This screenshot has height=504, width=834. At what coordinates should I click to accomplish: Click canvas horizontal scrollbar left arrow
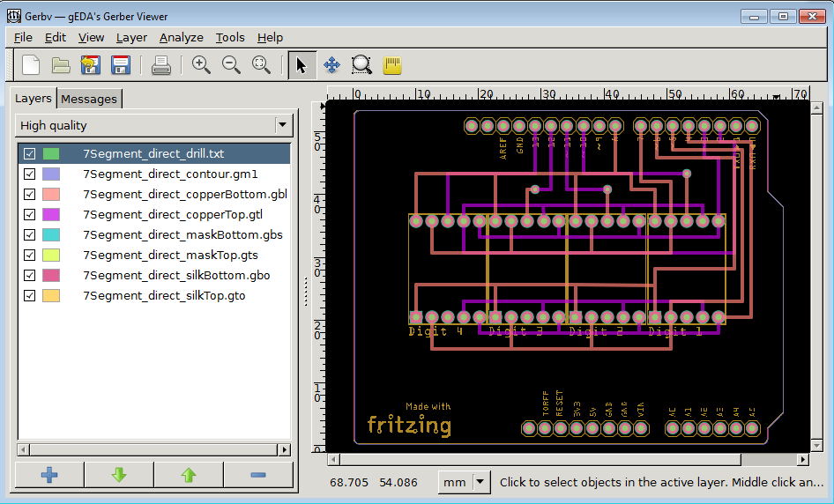[333, 459]
